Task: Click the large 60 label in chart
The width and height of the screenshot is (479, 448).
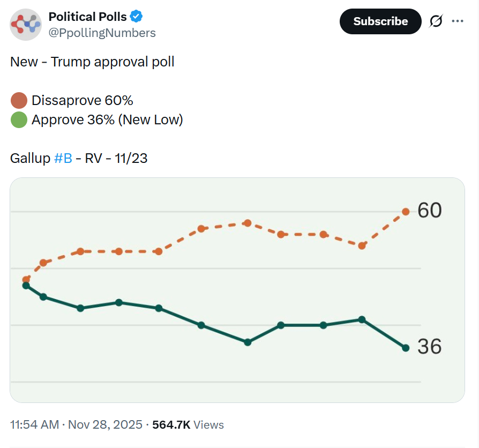Action: point(430,211)
